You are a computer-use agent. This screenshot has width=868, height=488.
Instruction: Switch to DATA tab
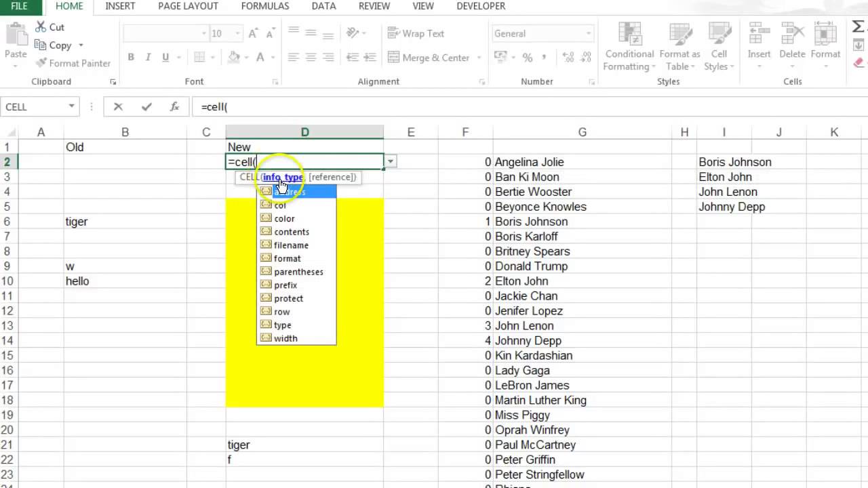[x=323, y=6]
